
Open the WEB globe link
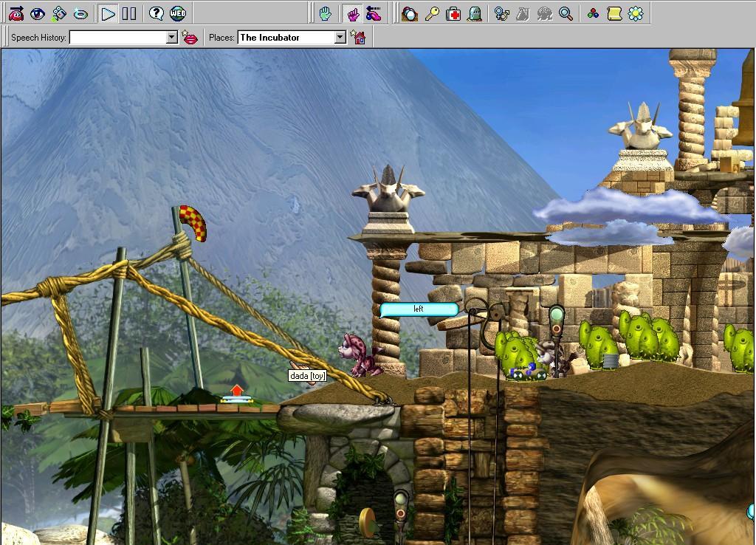pos(178,13)
